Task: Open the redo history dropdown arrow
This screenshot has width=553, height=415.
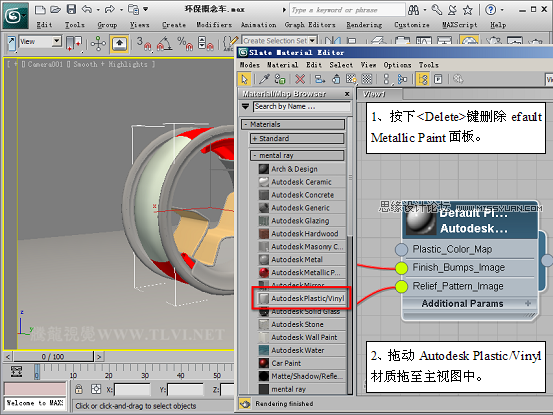Action: 121,10
